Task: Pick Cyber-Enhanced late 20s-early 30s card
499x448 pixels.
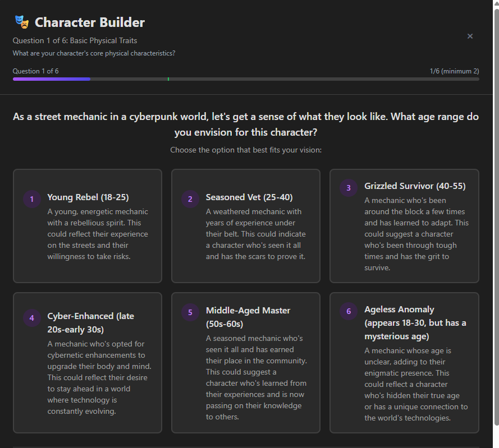Action: click(x=88, y=362)
